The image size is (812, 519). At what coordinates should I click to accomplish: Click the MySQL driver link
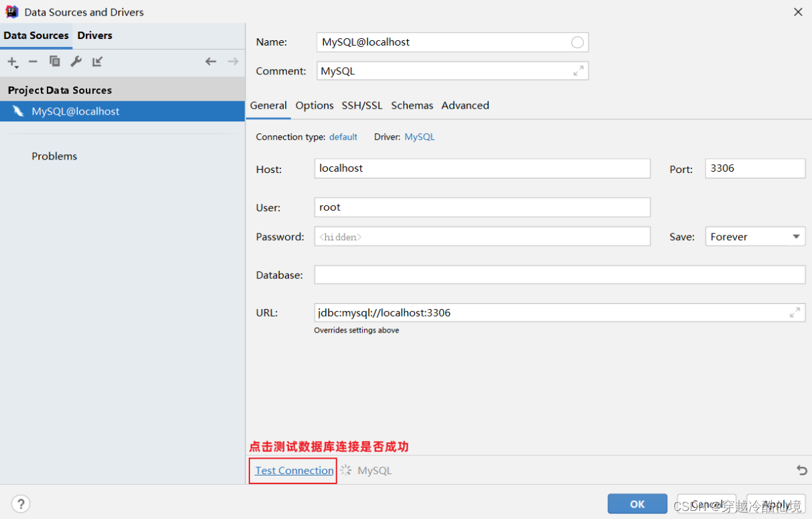coord(420,137)
